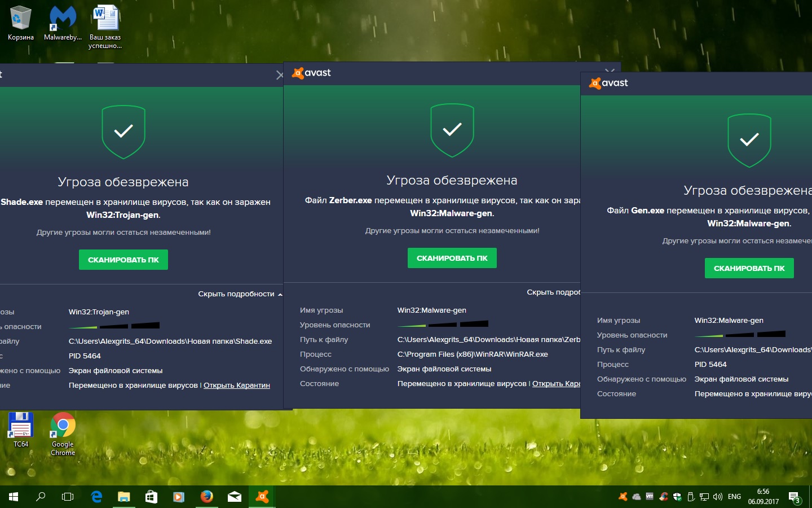Screen dimensions: 812x508
Task: Switch the ENG input language indicator
Action: [734, 497]
